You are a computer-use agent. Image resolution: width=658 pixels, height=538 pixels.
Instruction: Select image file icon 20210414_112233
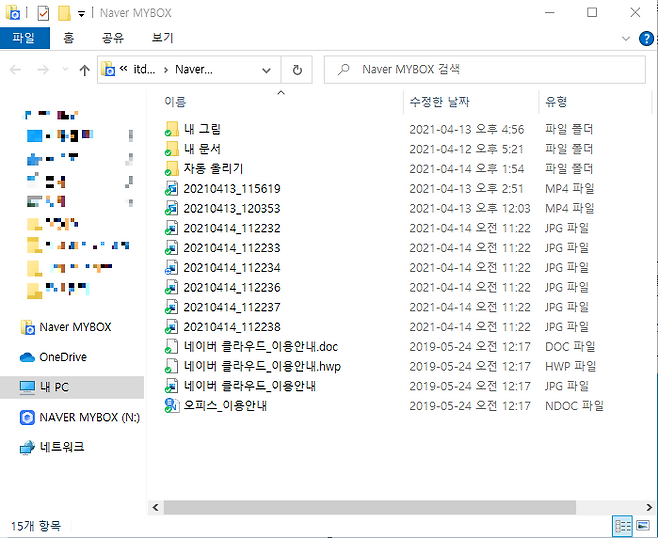171,248
